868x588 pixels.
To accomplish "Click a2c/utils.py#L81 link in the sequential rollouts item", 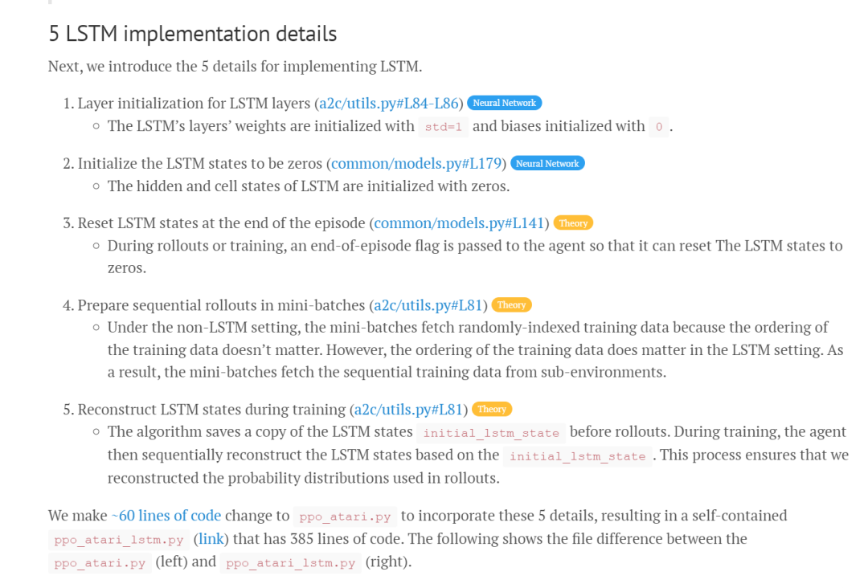I will pos(428,304).
